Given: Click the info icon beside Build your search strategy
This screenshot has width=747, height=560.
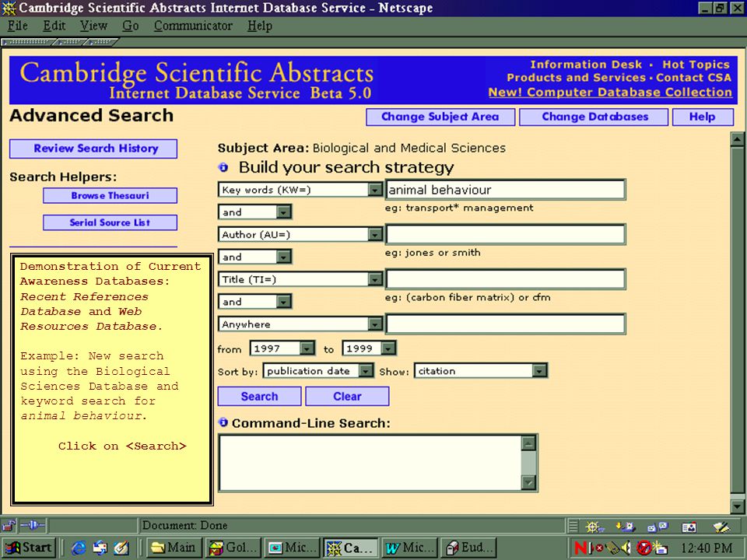Looking at the screenshot, I should 223,167.
